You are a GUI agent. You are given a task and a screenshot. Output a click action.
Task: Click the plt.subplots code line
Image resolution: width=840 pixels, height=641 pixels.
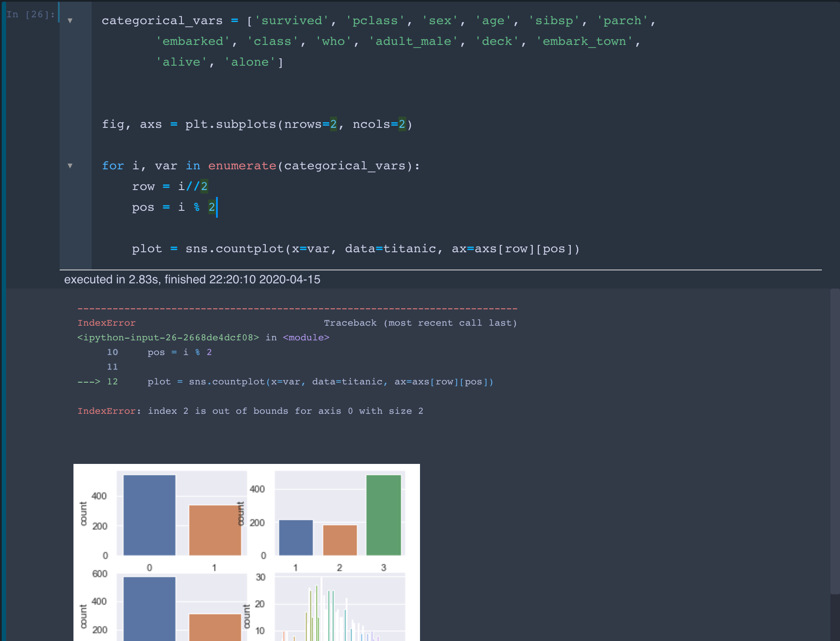(257, 124)
